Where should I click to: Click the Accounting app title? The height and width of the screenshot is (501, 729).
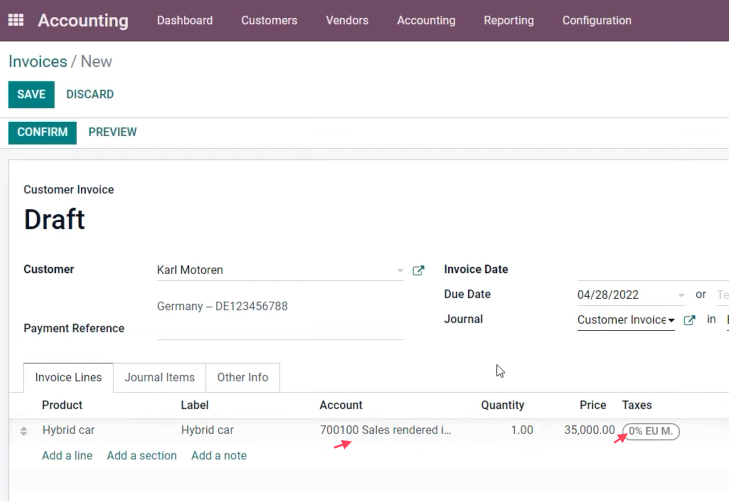coord(83,20)
